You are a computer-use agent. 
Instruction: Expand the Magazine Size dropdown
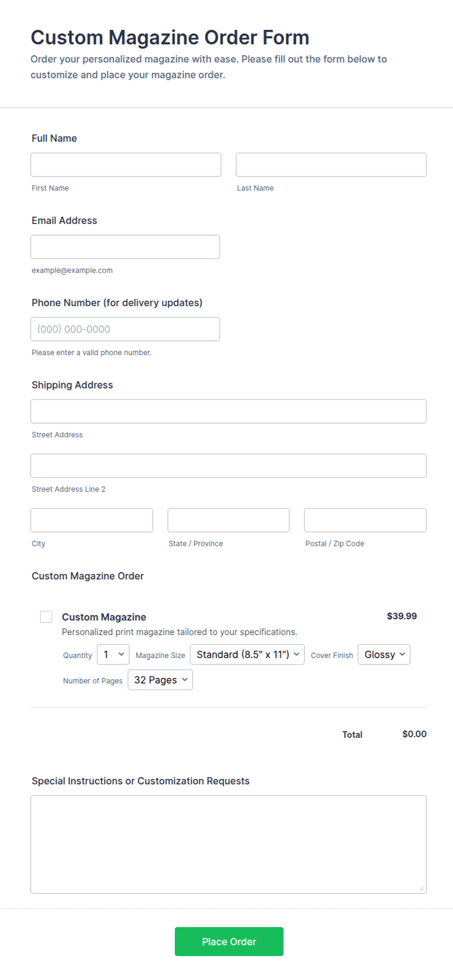[247, 654]
